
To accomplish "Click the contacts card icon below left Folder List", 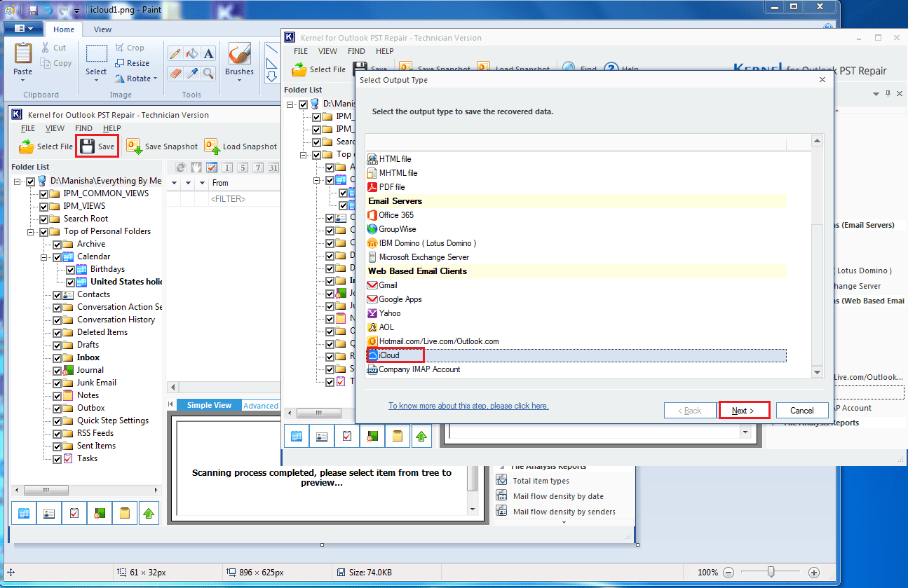I will tap(49, 513).
